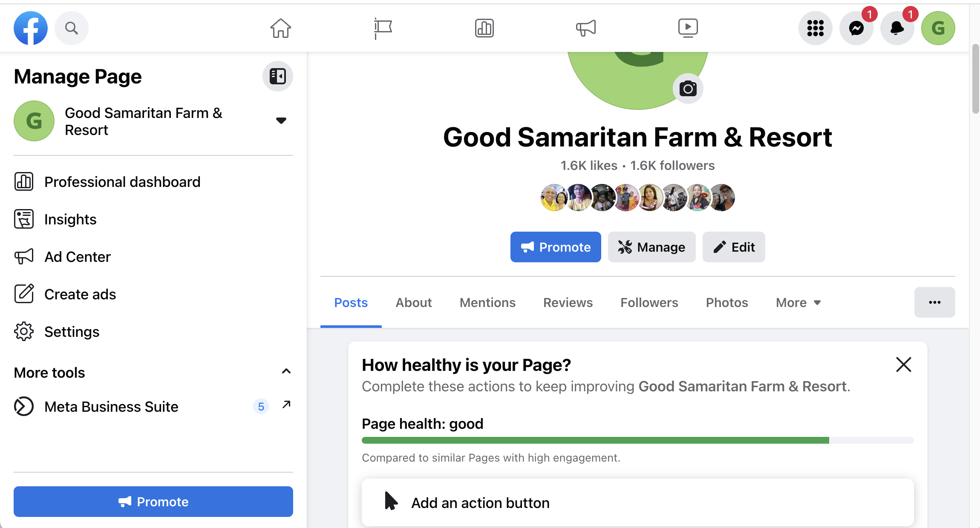Switch to the About tab
980x528 pixels.
pyautogui.click(x=413, y=302)
